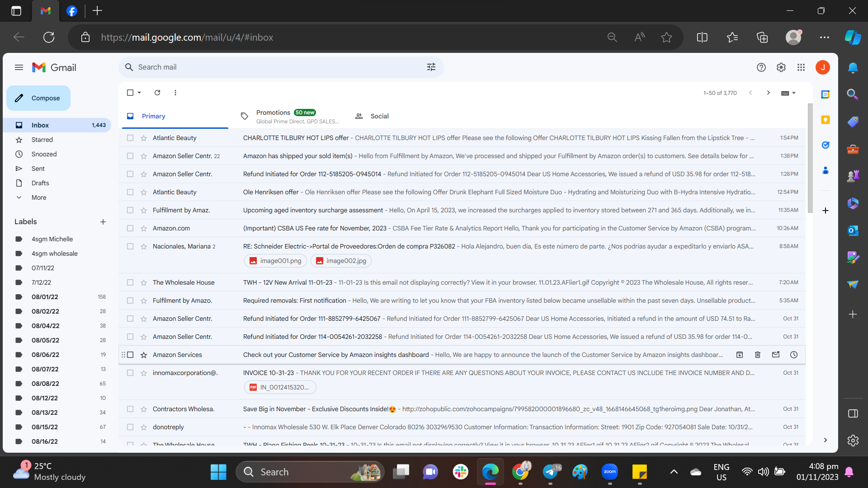Viewport: 868px width, 488px height.
Task: Snooze the Amazon Services email
Action: [x=794, y=355]
